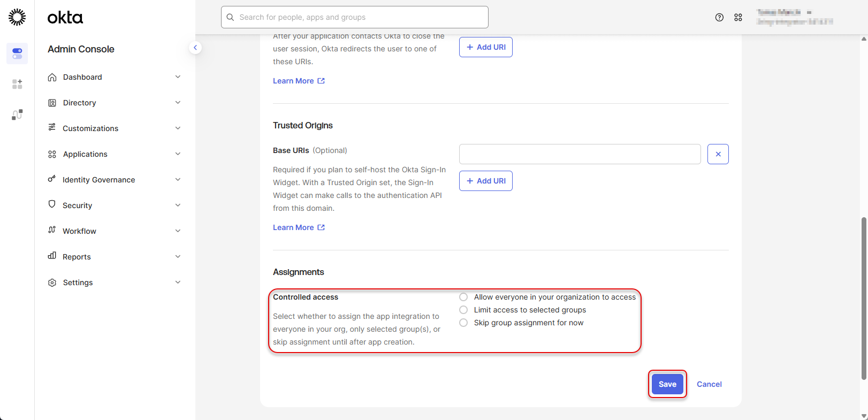Remove the Base URI with X button
This screenshot has width=868, height=420.
718,154
